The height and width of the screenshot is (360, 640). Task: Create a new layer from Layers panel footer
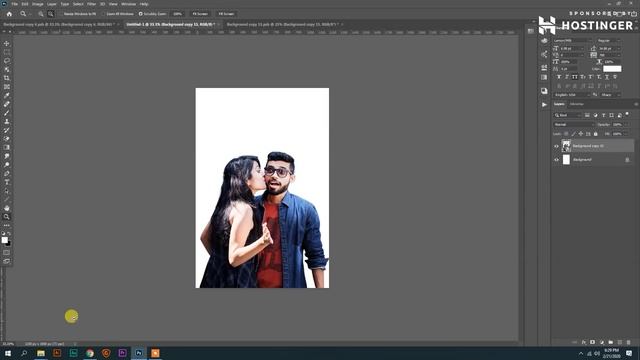(x=620, y=342)
